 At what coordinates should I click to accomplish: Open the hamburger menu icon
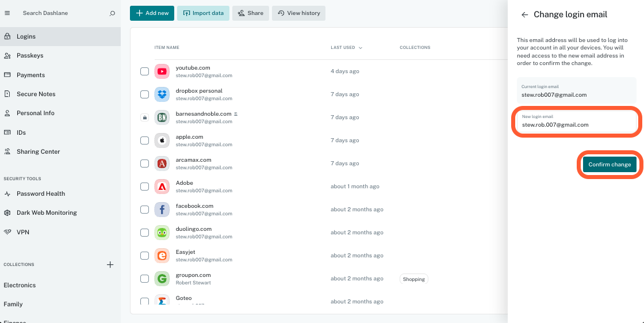pos(7,13)
